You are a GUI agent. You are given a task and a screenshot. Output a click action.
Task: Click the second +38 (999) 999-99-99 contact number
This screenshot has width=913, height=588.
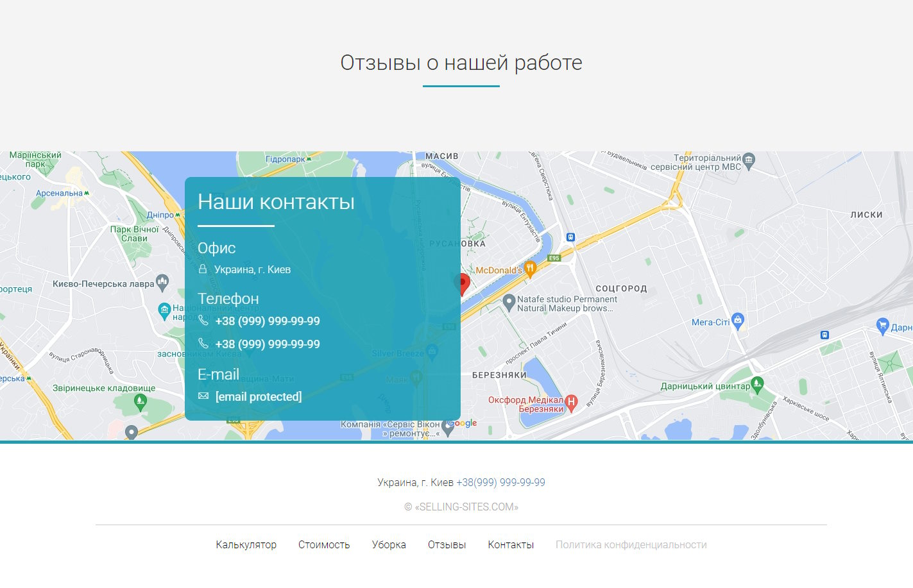268,344
